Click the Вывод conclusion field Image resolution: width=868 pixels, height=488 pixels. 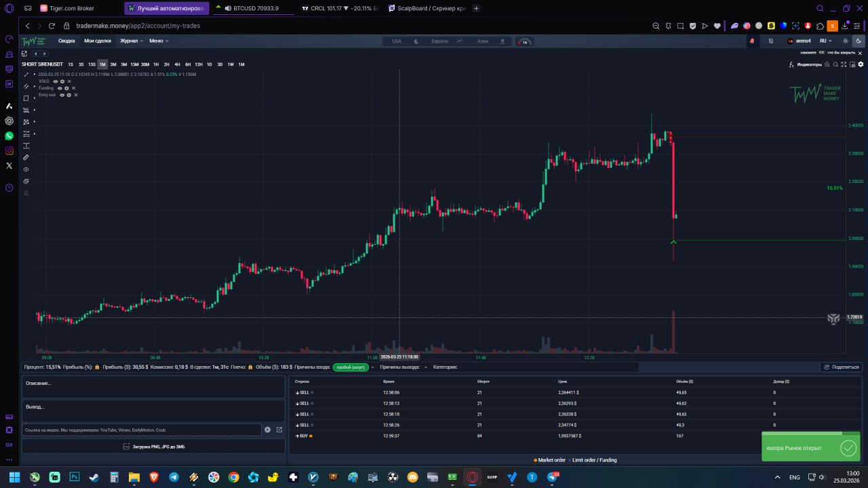coord(153,411)
